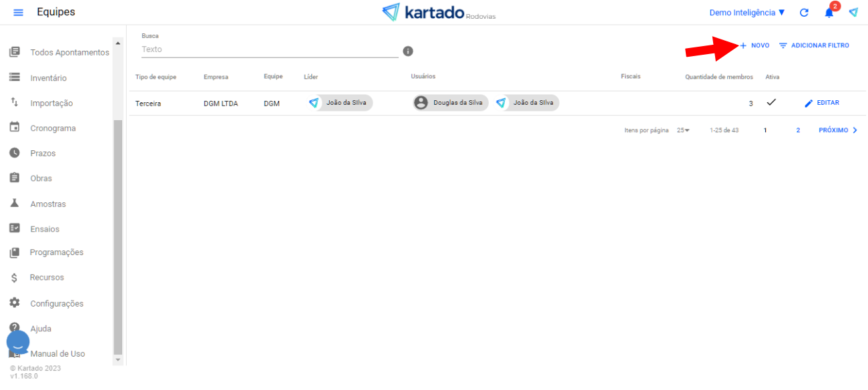
Task: Go to Programações menu item
Action: [56, 252]
